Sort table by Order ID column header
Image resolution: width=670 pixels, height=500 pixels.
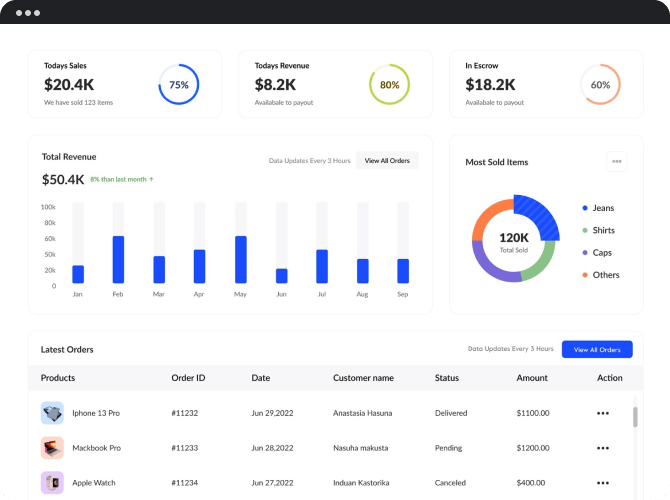pos(188,378)
